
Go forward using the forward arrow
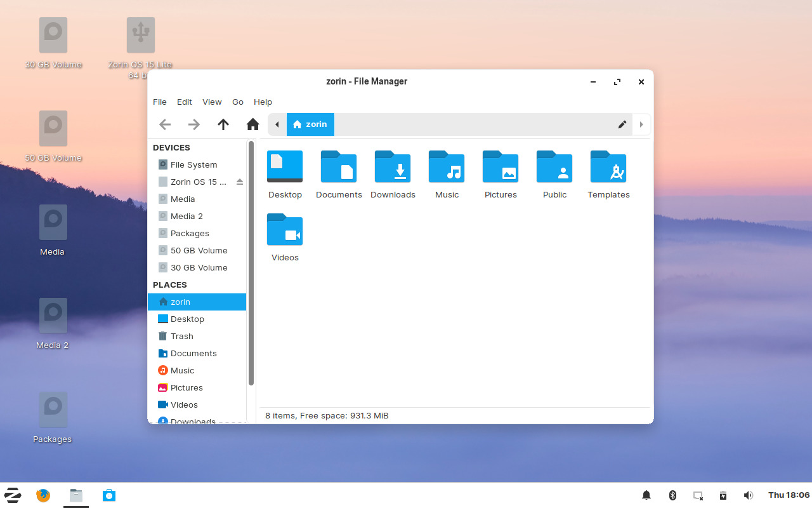(194, 124)
